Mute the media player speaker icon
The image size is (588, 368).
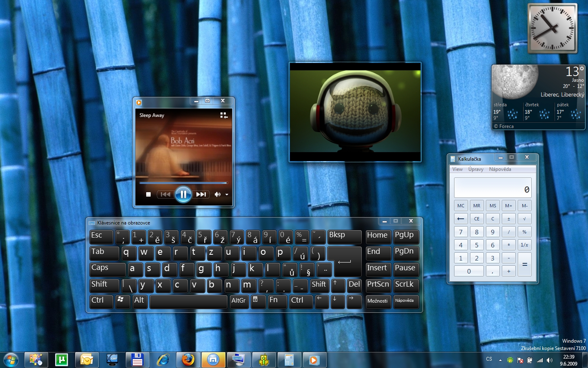(x=218, y=195)
